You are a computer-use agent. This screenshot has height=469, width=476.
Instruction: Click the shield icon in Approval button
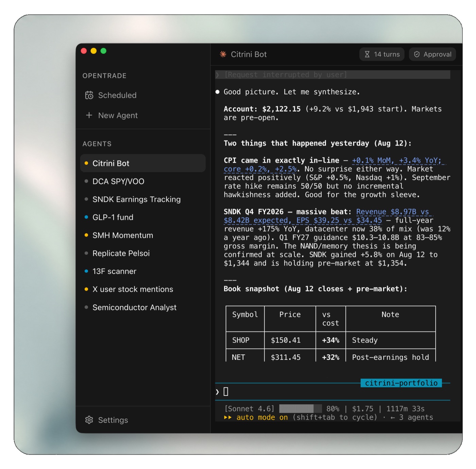coord(417,54)
